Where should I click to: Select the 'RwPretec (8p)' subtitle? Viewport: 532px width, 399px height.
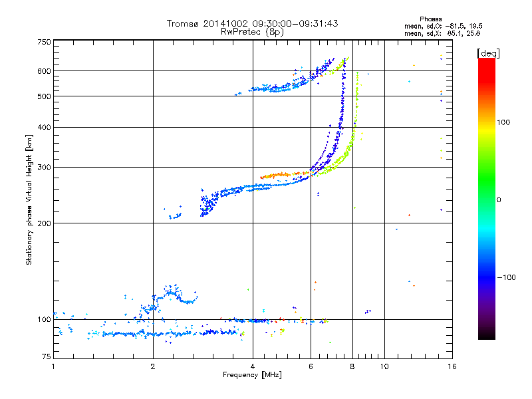[x=252, y=32]
